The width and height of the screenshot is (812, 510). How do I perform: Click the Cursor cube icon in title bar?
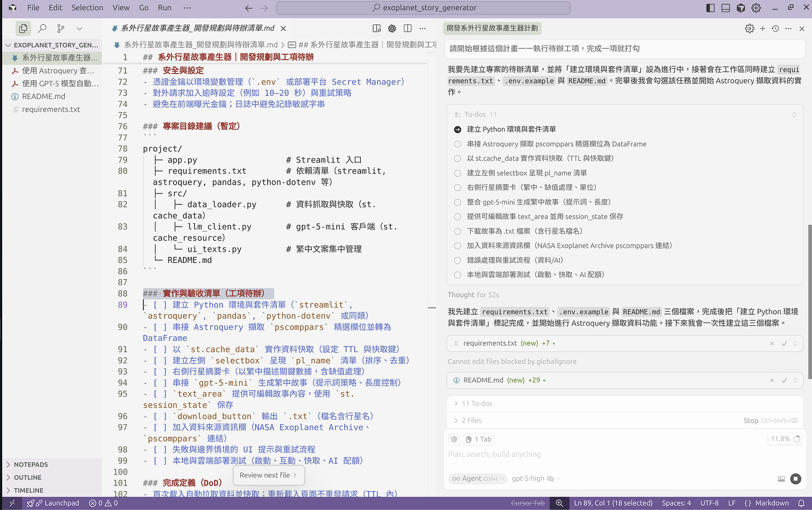tap(741, 8)
